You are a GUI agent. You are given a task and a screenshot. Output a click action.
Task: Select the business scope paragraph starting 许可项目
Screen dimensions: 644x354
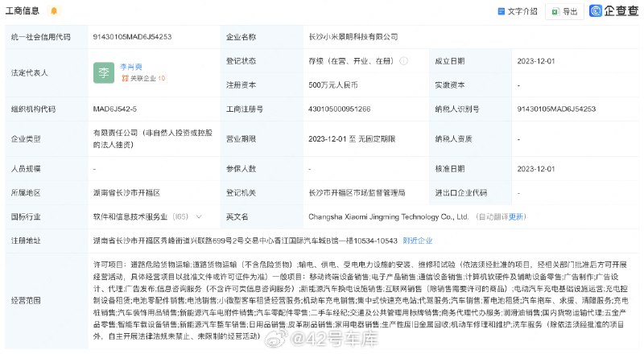click(361, 301)
